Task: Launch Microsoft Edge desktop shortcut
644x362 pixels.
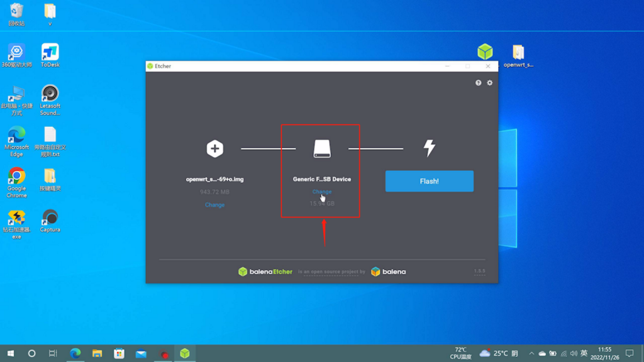Action: [x=16, y=142]
